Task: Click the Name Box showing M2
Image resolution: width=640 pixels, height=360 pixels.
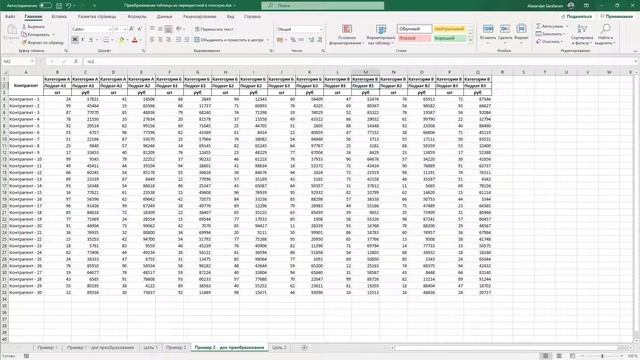Action: (18, 61)
